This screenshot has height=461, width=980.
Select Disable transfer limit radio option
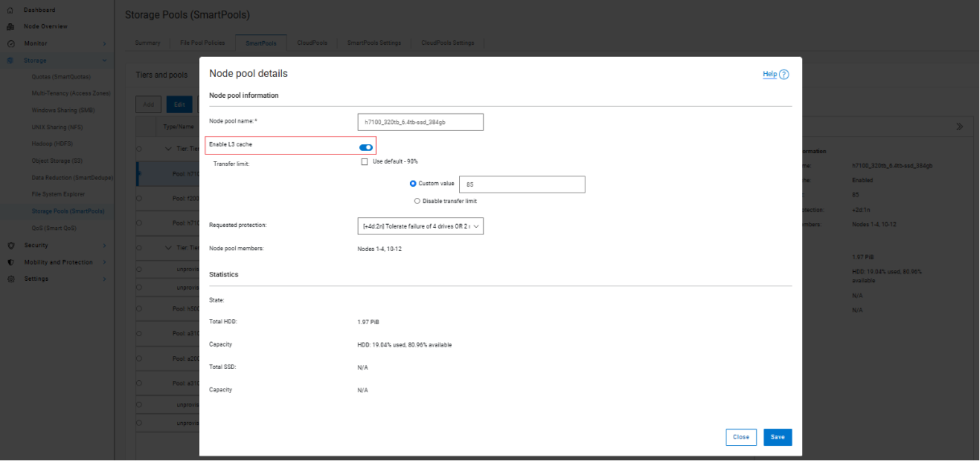pyautogui.click(x=417, y=201)
